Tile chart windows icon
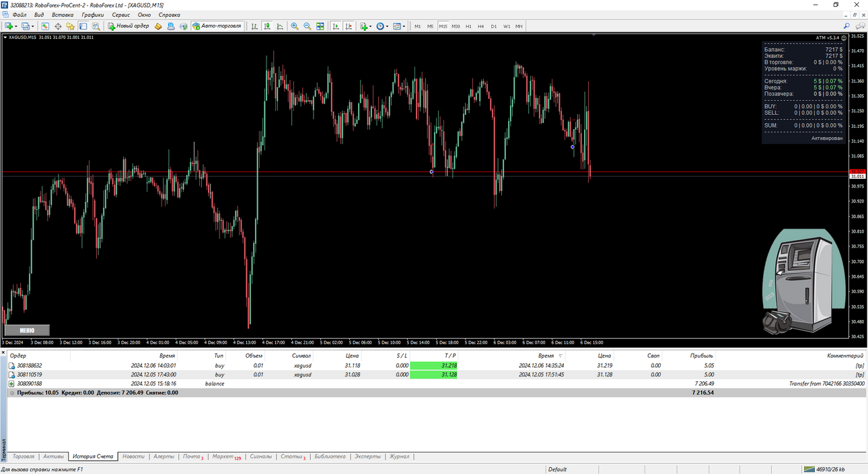Viewport: 868px width, 474px height. pyautogui.click(x=320, y=26)
